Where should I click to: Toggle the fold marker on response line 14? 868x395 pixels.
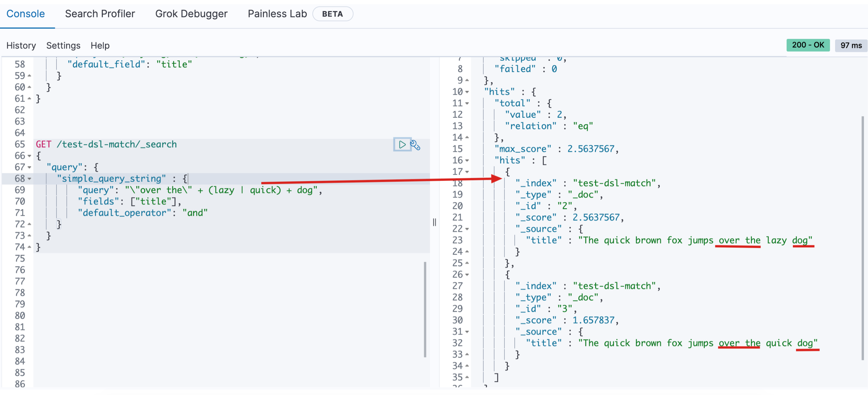[x=467, y=138]
